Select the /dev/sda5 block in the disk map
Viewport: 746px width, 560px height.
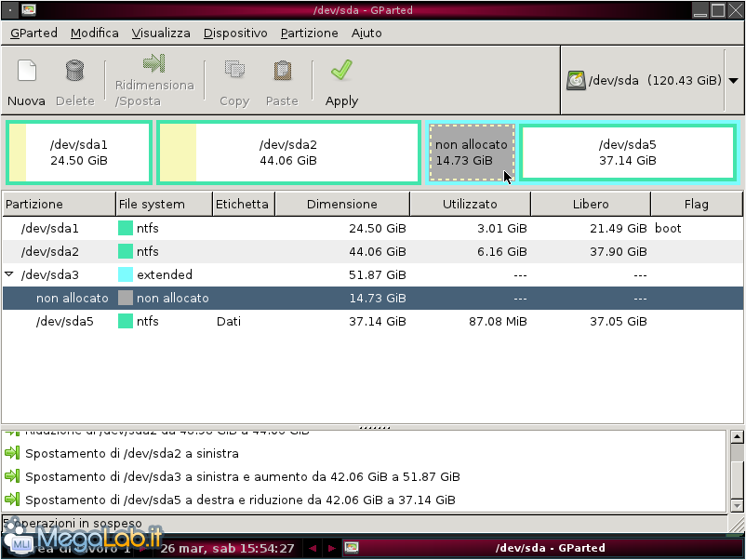click(x=628, y=153)
